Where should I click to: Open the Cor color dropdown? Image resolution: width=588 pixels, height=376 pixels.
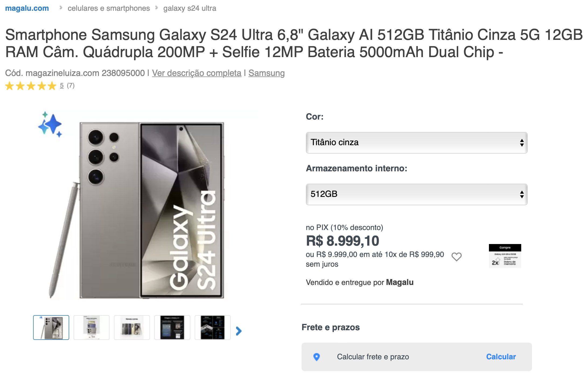(416, 142)
